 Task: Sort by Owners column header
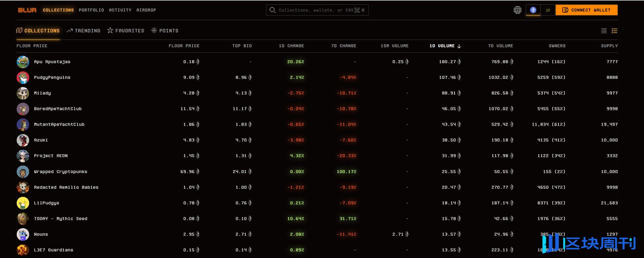[x=557, y=46]
